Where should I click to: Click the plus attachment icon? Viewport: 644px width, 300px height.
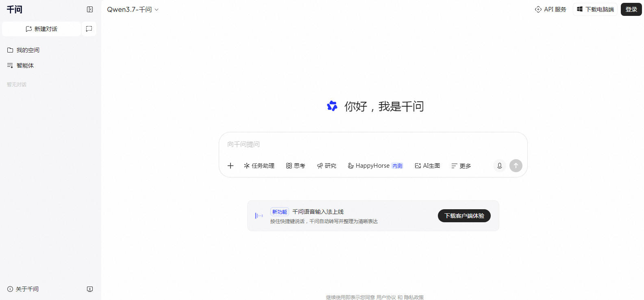point(231,166)
